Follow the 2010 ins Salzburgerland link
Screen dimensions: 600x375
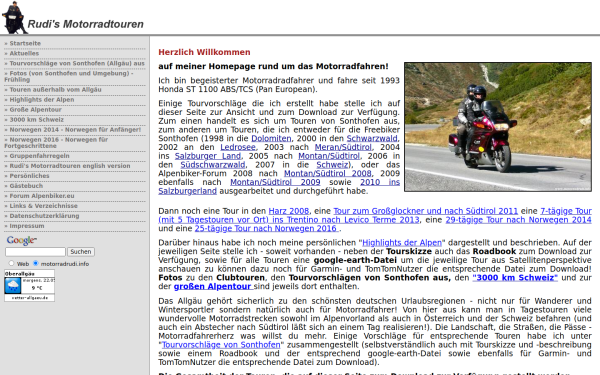click(380, 182)
